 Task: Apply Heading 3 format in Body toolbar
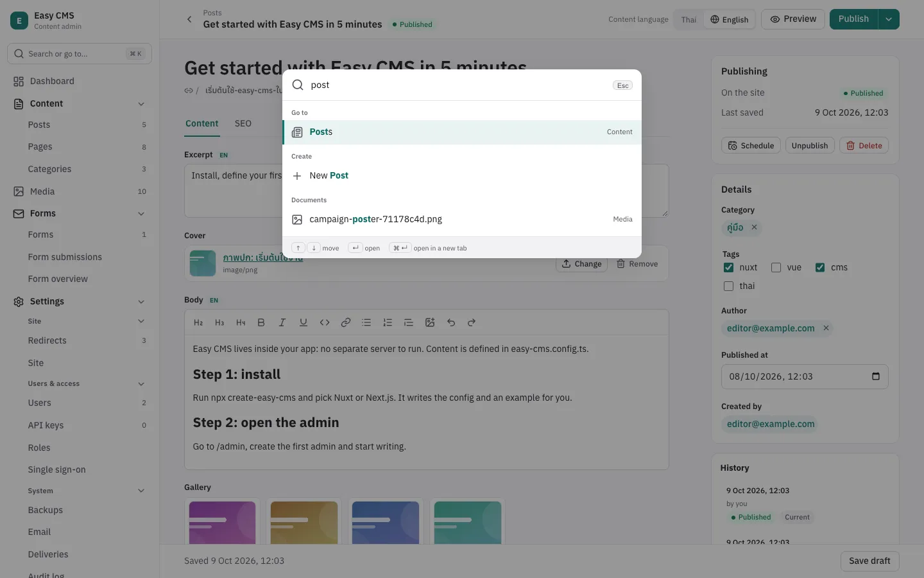pyautogui.click(x=219, y=322)
